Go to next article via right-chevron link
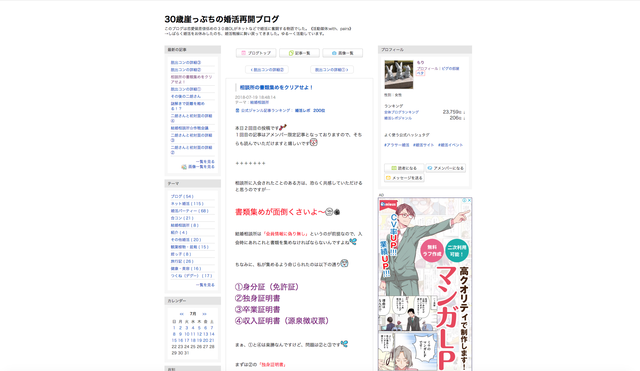The width and height of the screenshot is (640, 371). pyautogui.click(x=332, y=70)
